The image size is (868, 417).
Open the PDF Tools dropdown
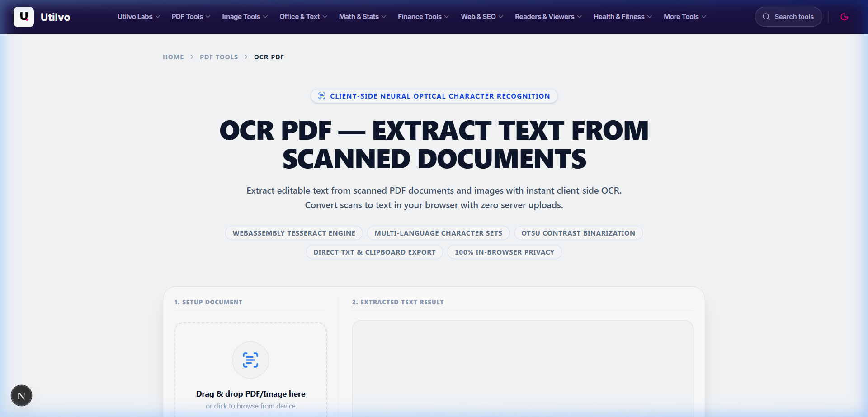[191, 17]
